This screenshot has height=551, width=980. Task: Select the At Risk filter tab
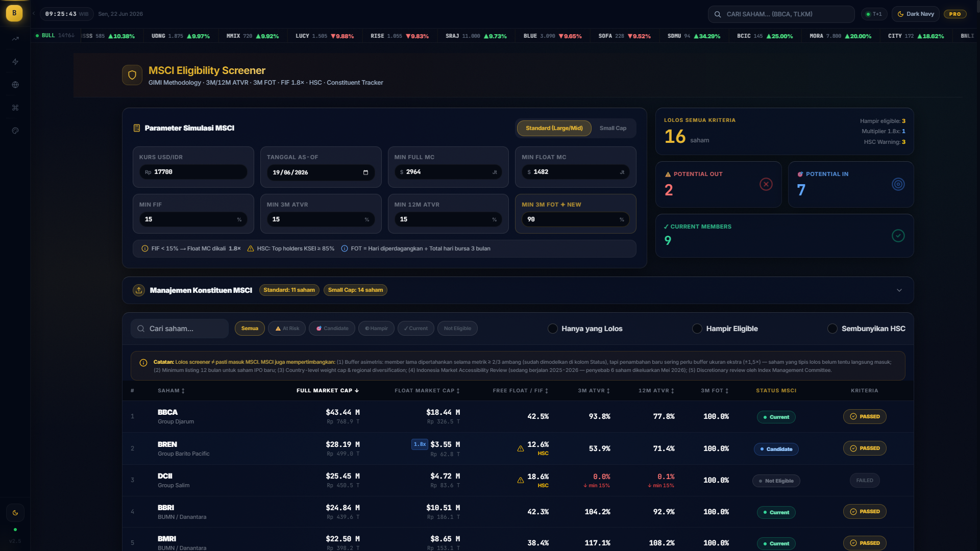click(287, 329)
